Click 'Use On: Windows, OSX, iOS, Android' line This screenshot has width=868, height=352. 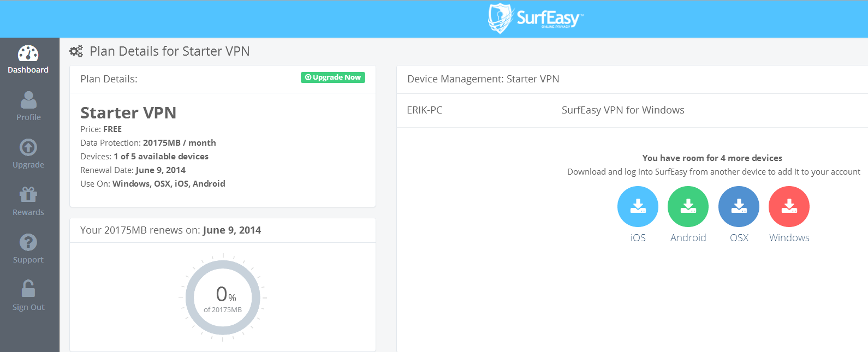(153, 184)
